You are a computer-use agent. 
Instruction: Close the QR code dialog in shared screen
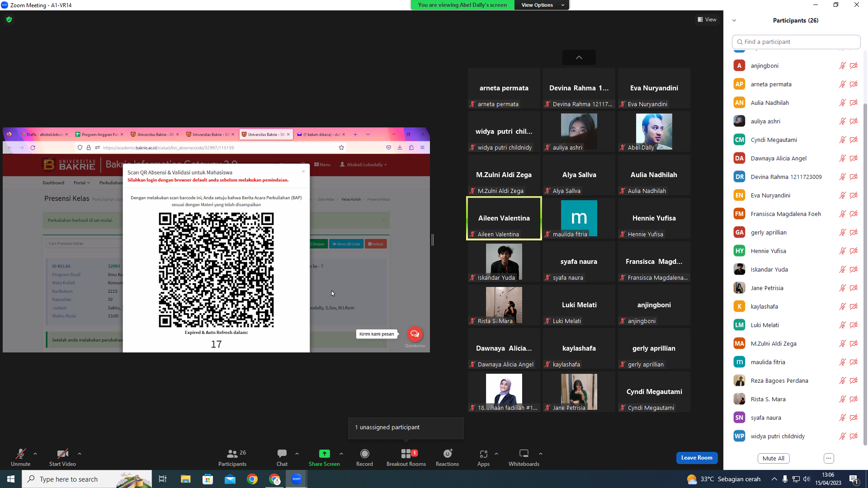pyautogui.click(x=303, y=171)
